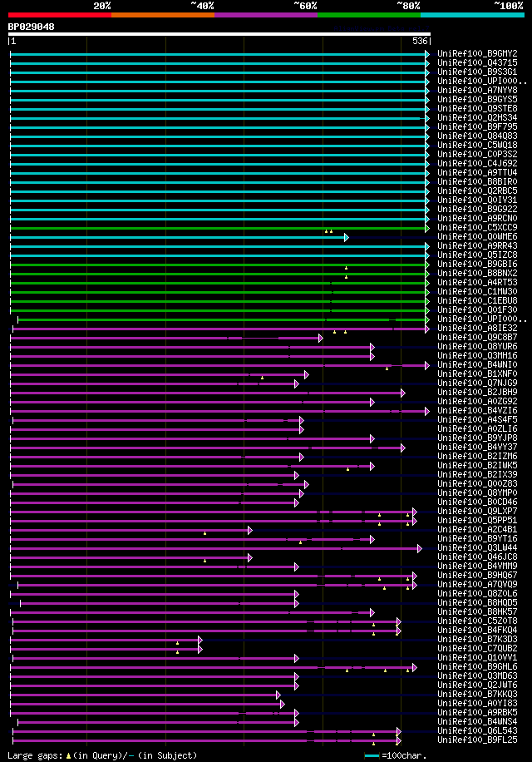Select the UniRef100_B9GHL6 label
Image resolution: width=532 pixels, height=762 pixels.
(x=477, y=667)
